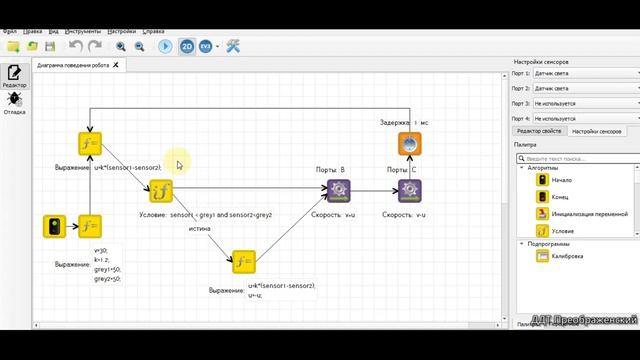Viewport: 640px width, 360px height.
Task: Switch to Отладка debug mode
Action: click(14, 103)
